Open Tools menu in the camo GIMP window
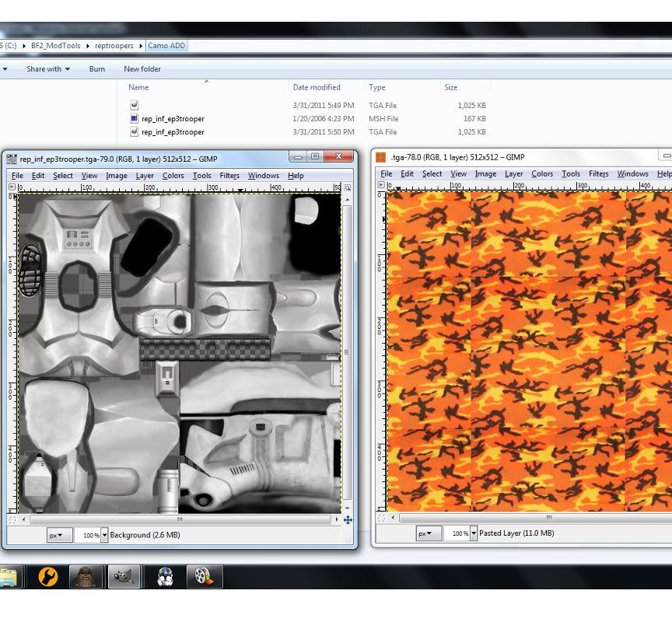 click(571, 174)
